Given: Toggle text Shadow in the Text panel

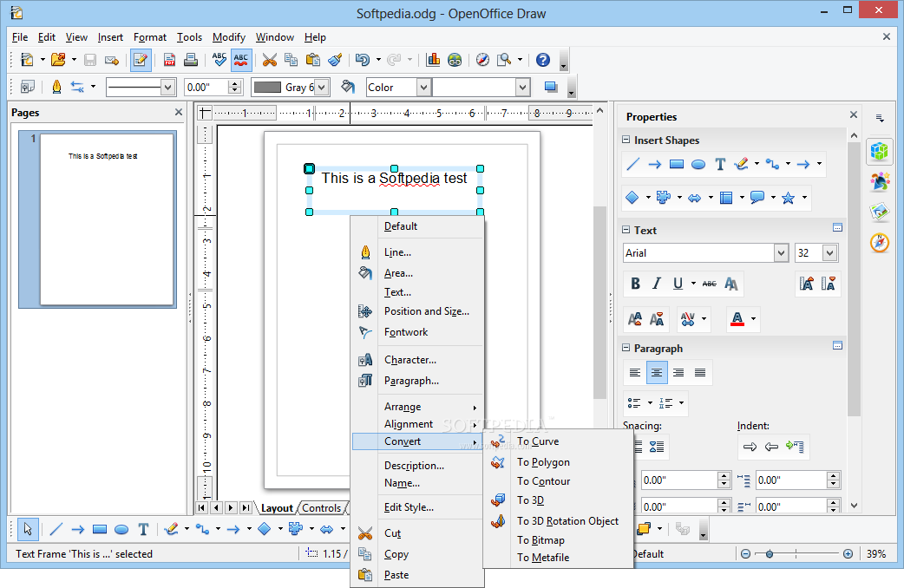Looking at the screenshot, I should pyautogui.click(x=731, y=284).
